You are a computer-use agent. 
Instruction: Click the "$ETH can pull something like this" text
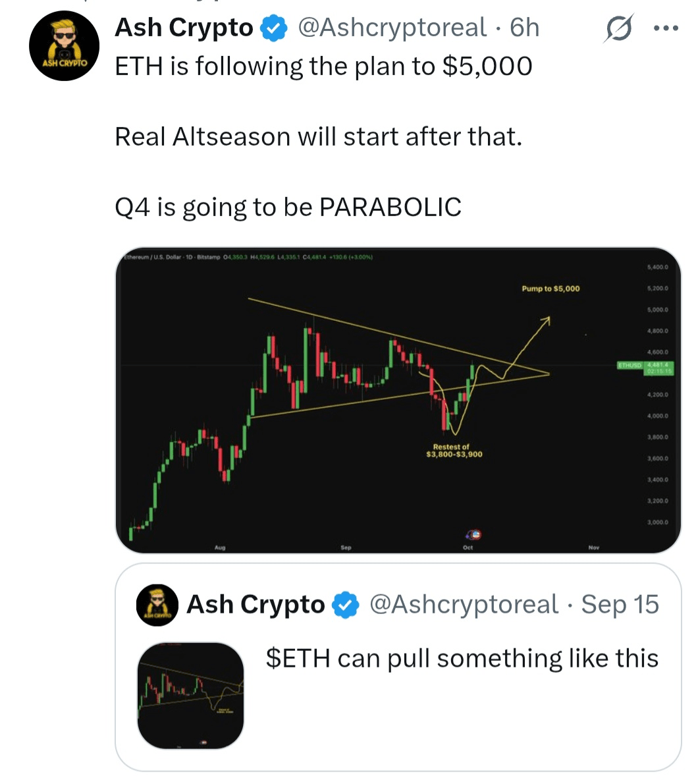(x=462, y=659)
